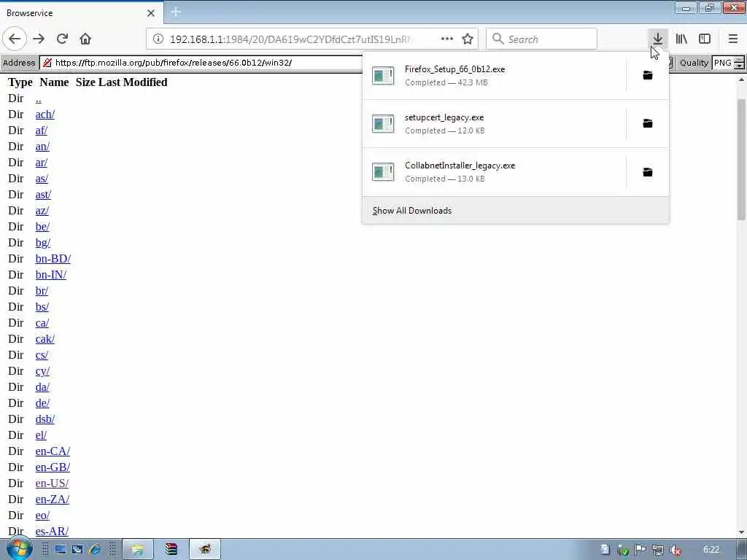Screen dimensions: 747x560
Task: Open Windows Explorer taskbar button
Action: [138, 550]
